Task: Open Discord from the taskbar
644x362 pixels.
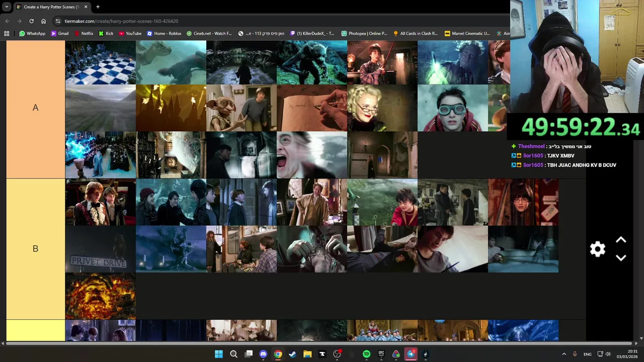Action: (x=263, y=354)
